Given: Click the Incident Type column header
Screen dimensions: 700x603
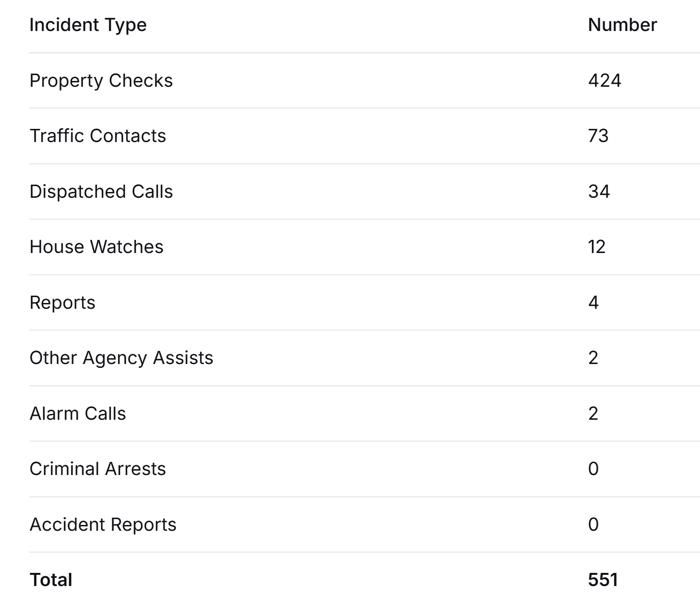Looking at the screenshot, I should (88, 25).
